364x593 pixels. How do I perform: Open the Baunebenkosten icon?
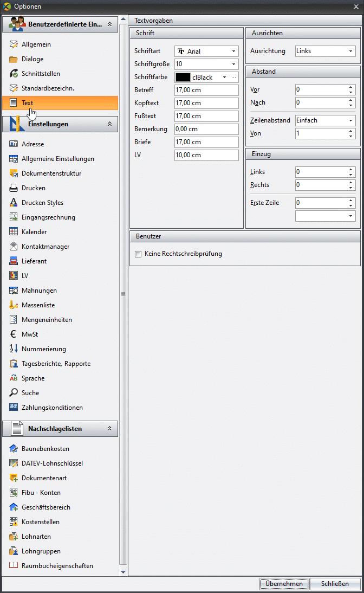pos(14,448)
